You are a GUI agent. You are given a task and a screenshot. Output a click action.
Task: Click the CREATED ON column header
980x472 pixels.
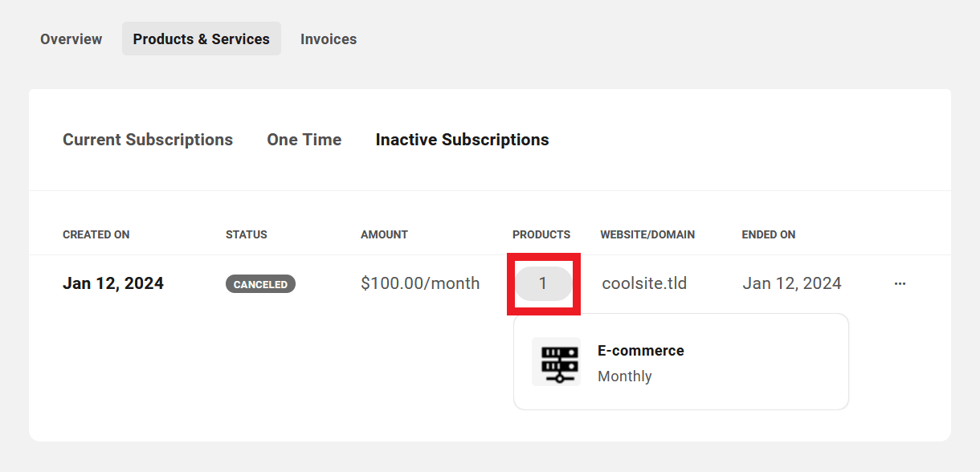pyautogui.click(x=96, y=234)
